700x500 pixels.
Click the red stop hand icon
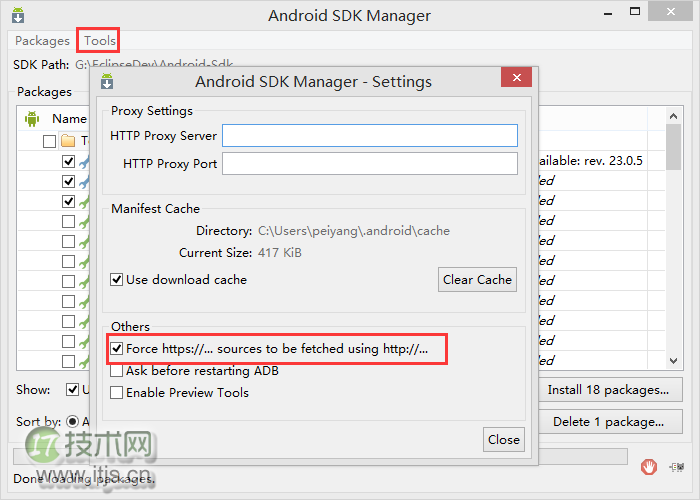pos(649,467)
